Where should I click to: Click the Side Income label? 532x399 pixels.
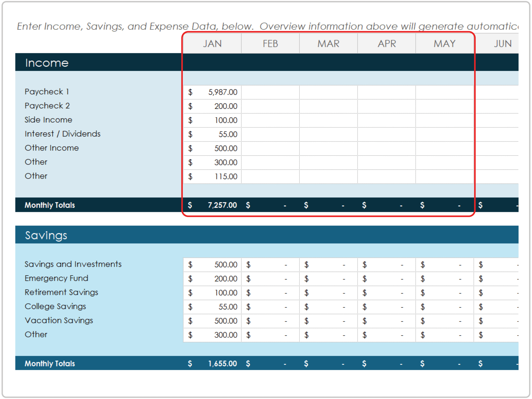(x=48, y=120)
